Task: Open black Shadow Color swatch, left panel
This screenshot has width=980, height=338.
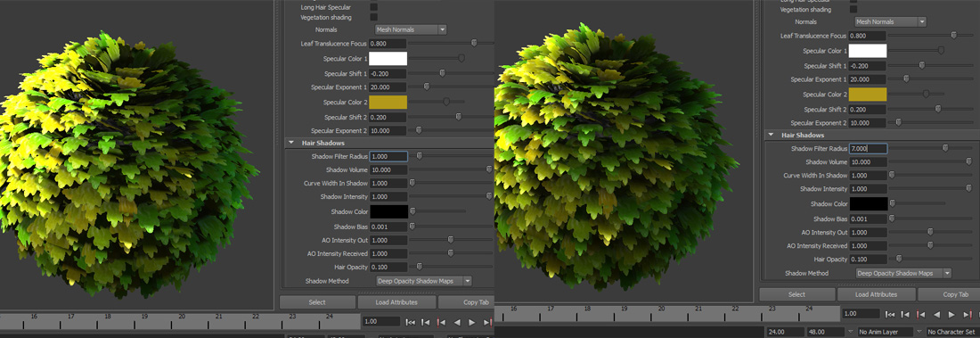Action: (x=388, y=211)
